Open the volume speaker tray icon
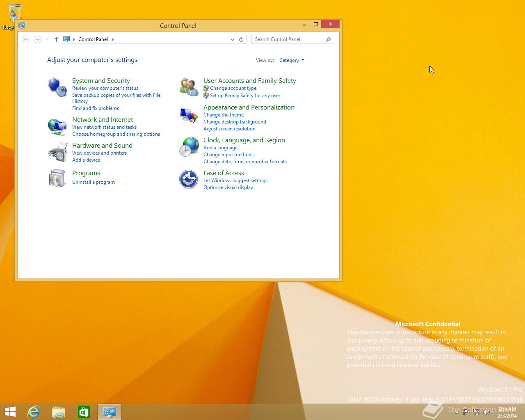525x420 pixels. [486, 412]
